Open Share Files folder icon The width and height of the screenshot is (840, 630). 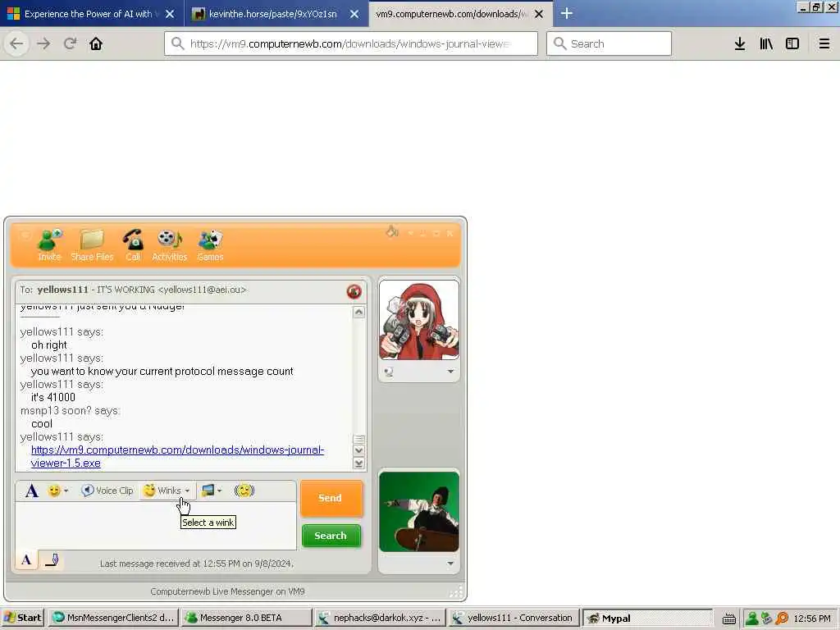(x=92, y=245)
